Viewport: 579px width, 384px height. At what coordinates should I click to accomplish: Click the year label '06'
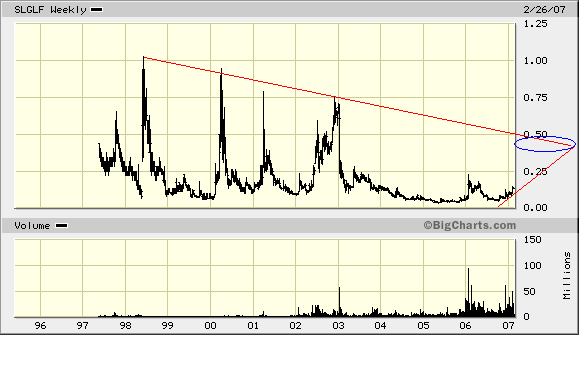pyautogui.click(x=466, y=326)
